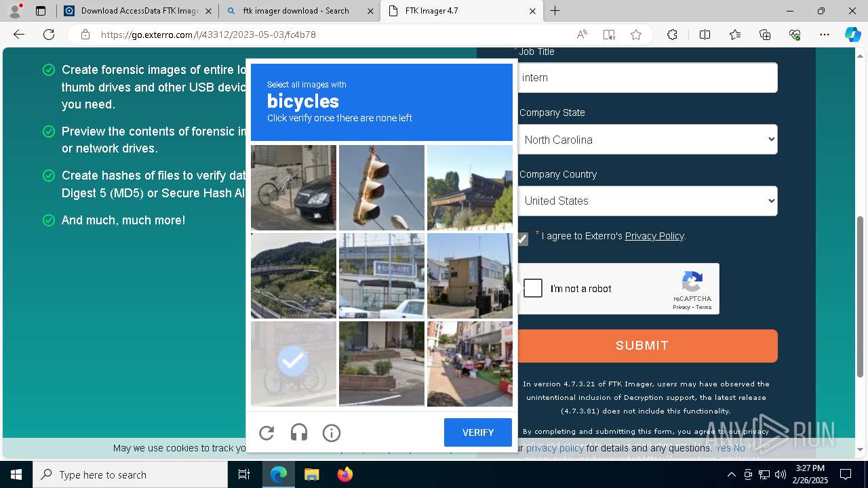Viewport: 868px width, 488px height.
Task: Switch to Download AccessData FTK Imager tab
Action: coord(139,11)
